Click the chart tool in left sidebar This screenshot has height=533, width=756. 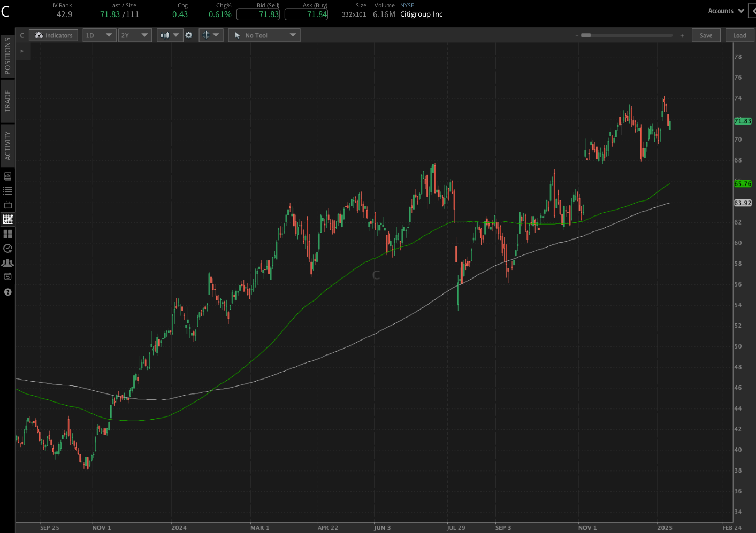tap(7, 219)
